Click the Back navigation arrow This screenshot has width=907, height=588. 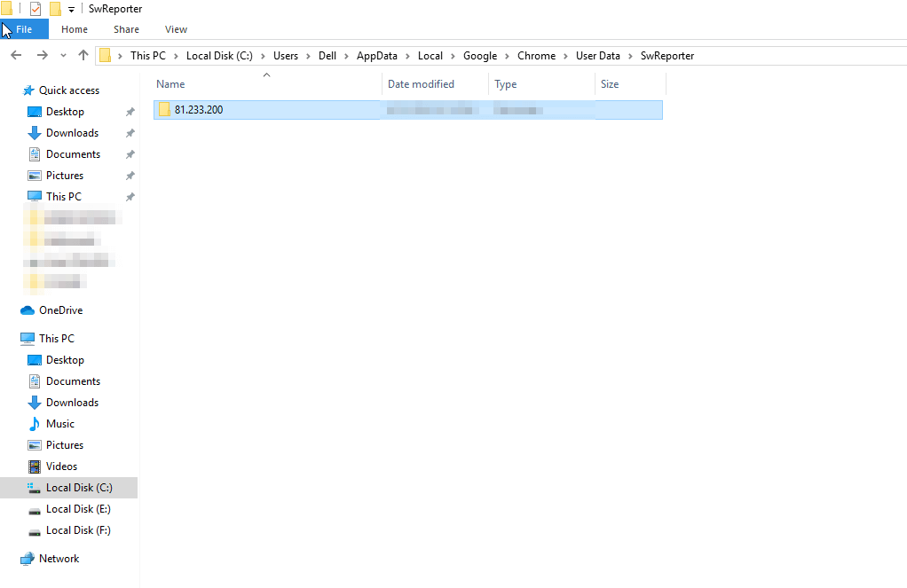(x=15, y=55)
